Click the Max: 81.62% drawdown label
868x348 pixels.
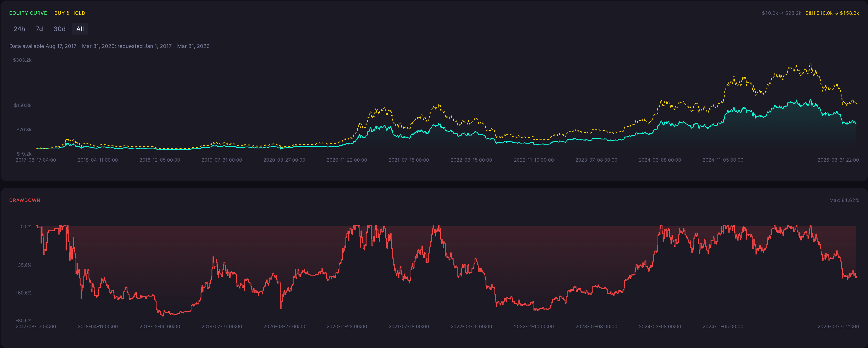pos(844,200)
